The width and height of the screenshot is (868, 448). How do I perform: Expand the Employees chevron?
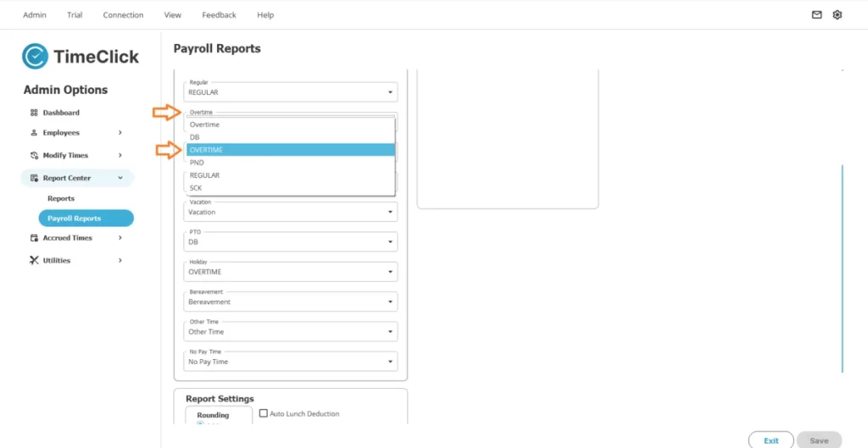120,133
